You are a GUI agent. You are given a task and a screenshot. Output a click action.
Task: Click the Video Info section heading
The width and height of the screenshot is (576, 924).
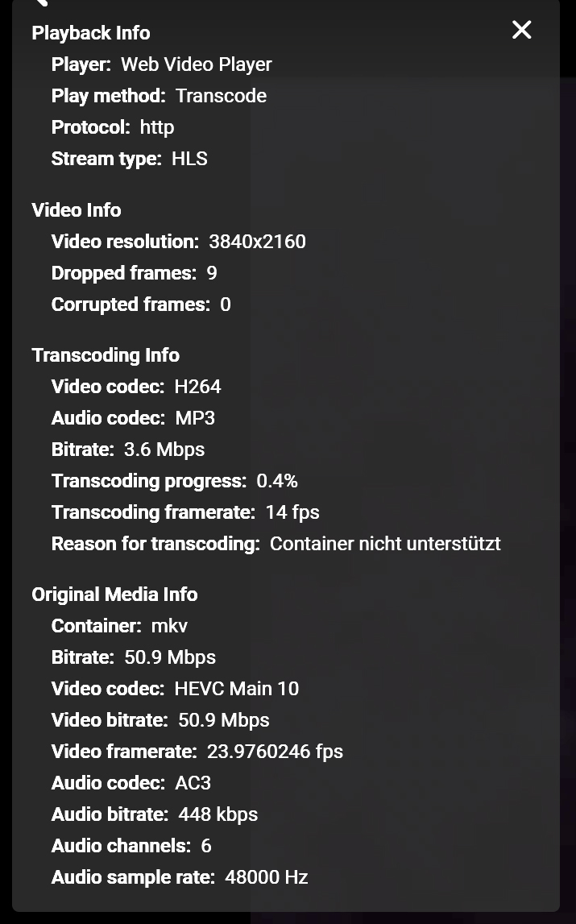click(77, 210)
